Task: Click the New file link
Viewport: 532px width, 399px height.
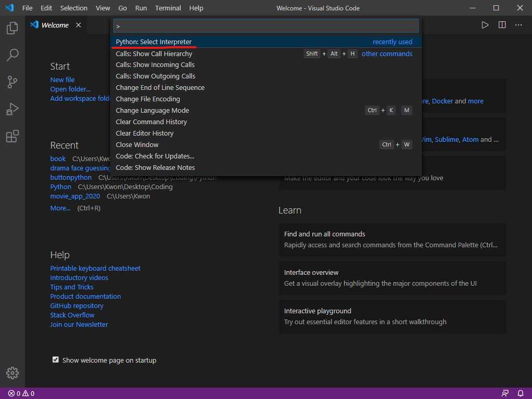Action: 62,79
